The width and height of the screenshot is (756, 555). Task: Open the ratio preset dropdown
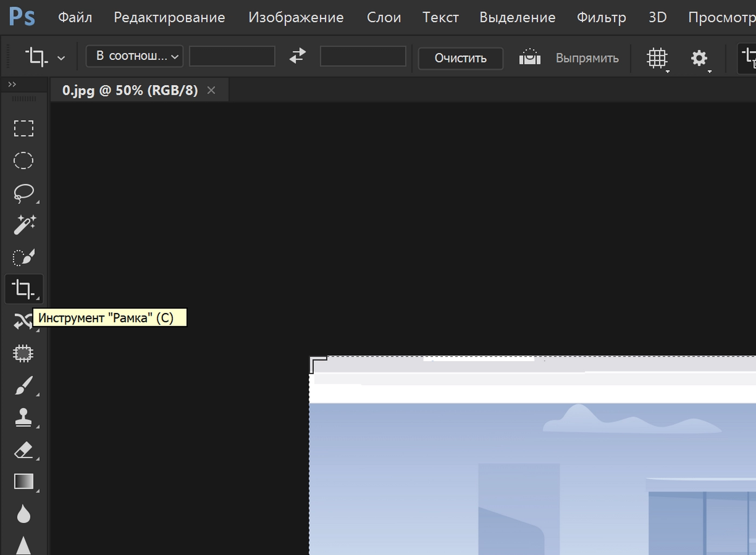(x=134, y=56)
